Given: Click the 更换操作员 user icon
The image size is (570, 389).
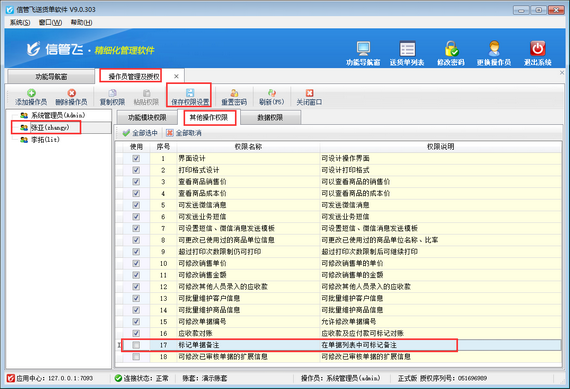Looking at the screenshot, I should point(494,49).
